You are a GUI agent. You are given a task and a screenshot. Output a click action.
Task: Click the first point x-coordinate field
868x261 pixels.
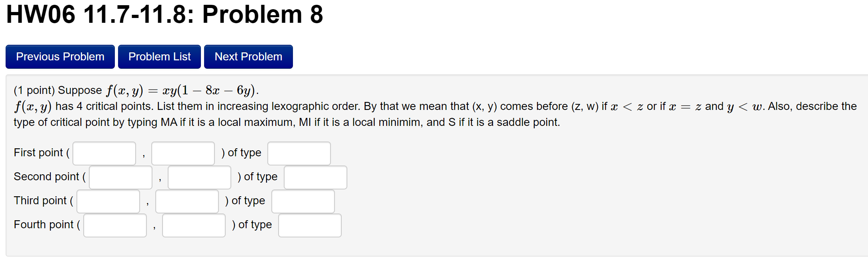coord(104,153)
